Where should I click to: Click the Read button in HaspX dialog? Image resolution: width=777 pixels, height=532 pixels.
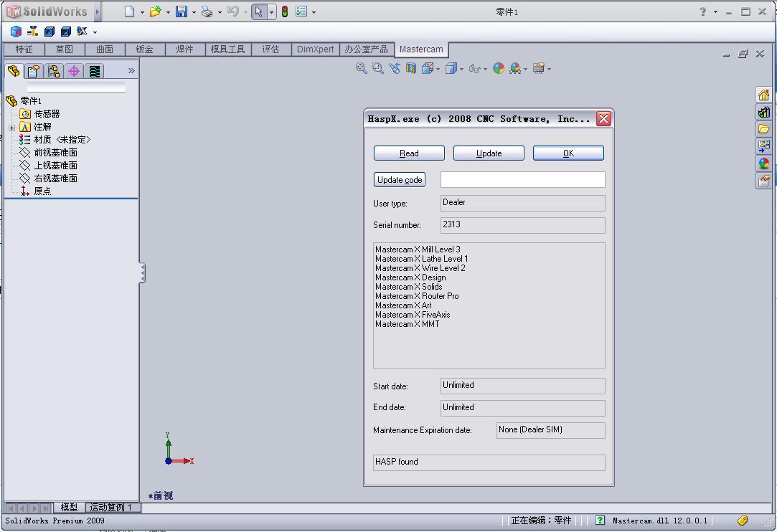(x=409, y=153)
